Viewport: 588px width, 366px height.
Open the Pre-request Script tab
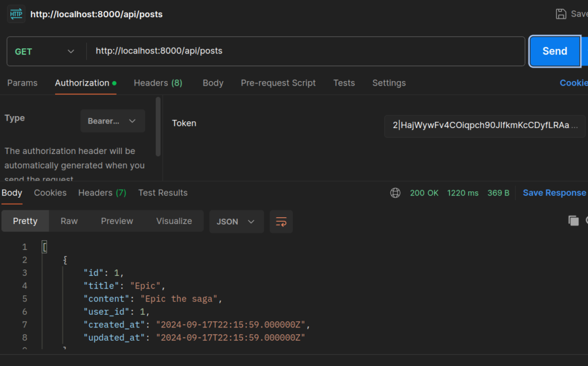tap(278, 83)
